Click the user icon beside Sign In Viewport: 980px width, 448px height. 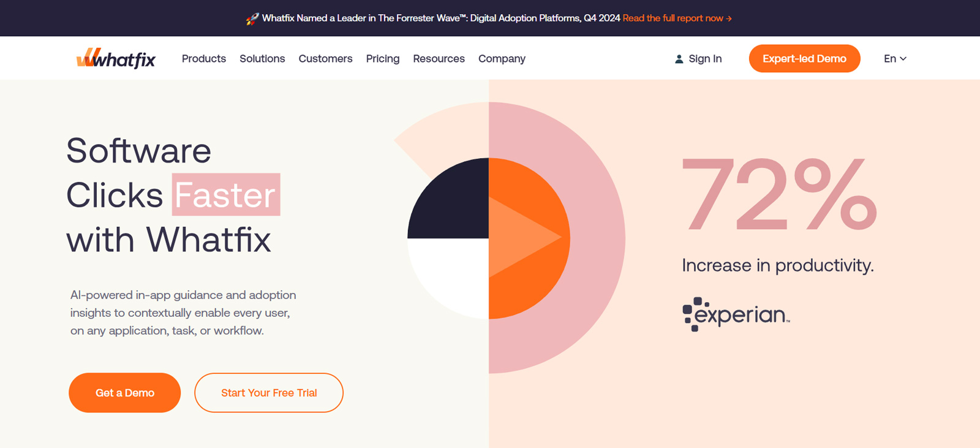tap(679, 59)
